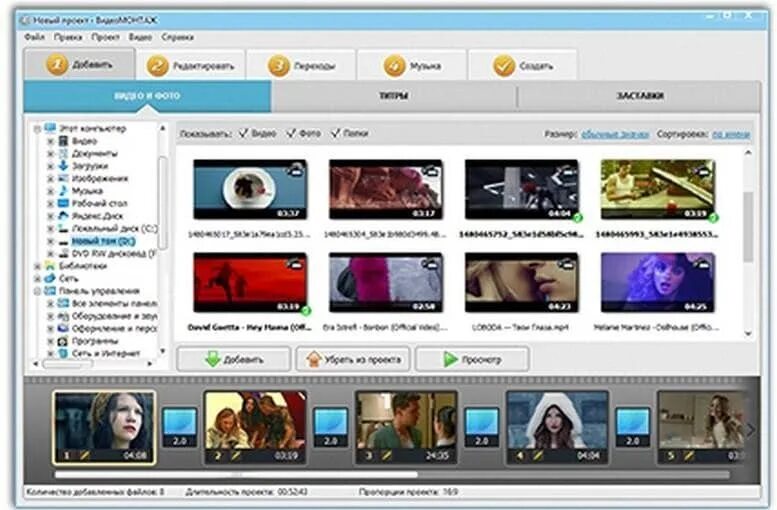The height and width of the screenshot is (510, 777).
Task: Click edit pencil icon on clip 4
Action: tap(538, 454)
